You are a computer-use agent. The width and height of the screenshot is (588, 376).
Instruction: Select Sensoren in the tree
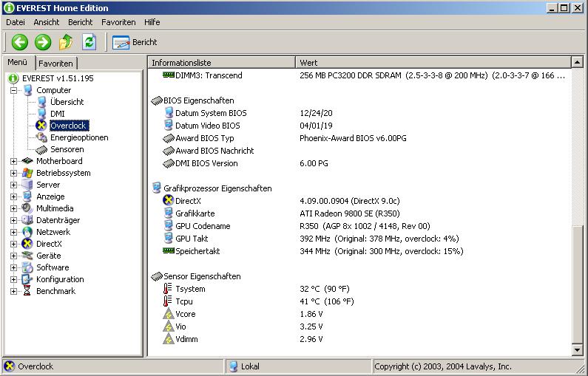click(x=67, y=149)
